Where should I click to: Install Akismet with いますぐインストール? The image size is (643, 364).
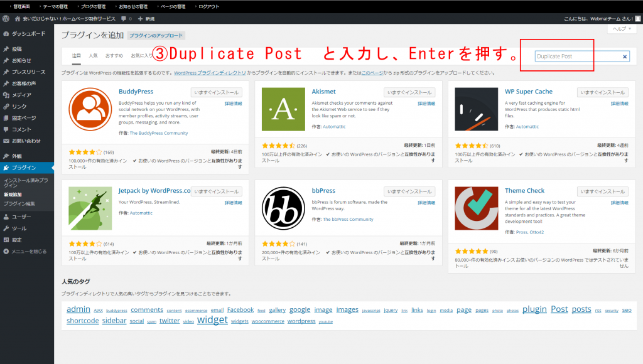click(409, 93)
